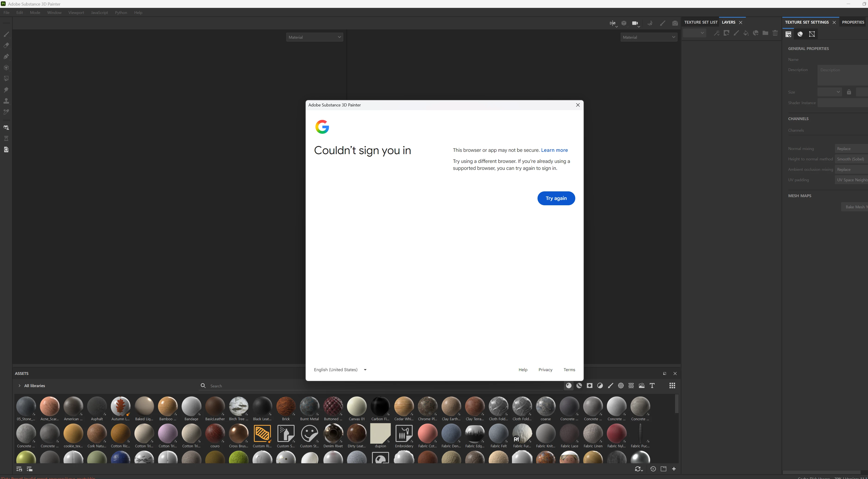Viewport: 868px width, 479px height.
Task: Click the video camera icon in viewport toolbar
Action: (x=635, y=23)
